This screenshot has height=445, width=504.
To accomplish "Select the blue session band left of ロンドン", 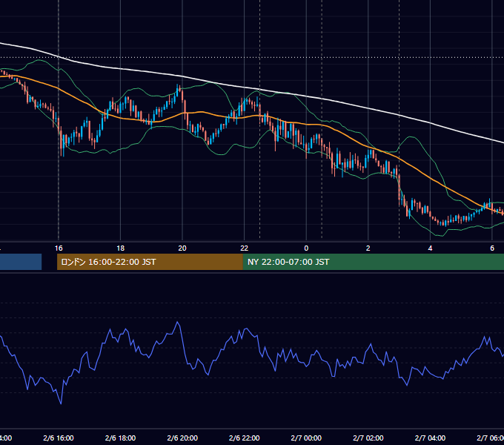I will [x=21, y=262].
